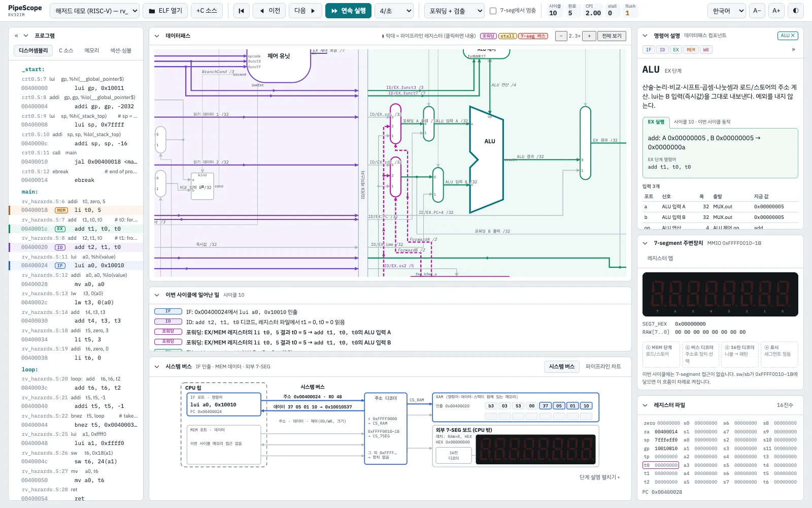The image size is (812, 508).
Task: Switch to the 파이프라인 차트 tab
Action: pos(603,366)
